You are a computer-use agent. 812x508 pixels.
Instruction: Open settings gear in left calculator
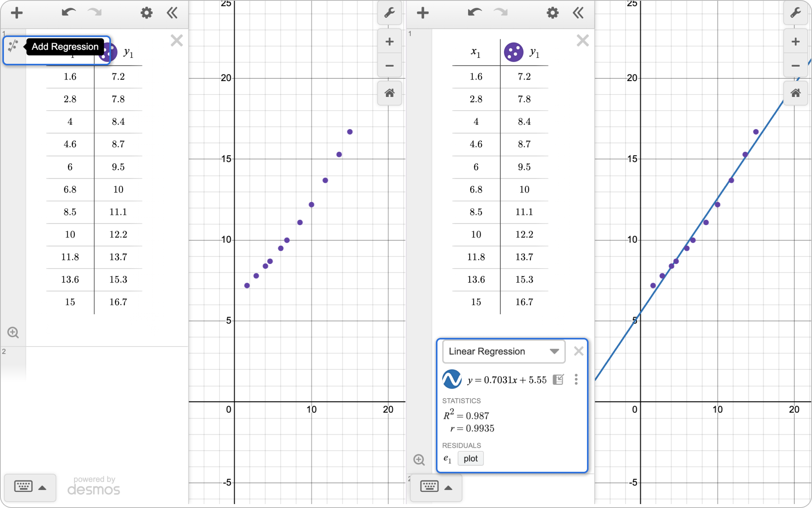pos(147,13)
